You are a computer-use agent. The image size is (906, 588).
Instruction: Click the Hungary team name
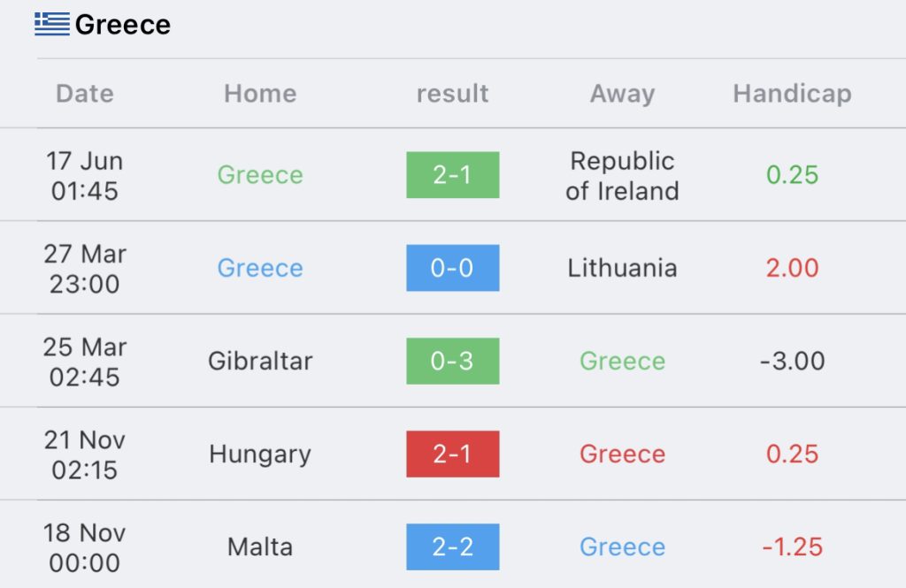pos(260,454)
